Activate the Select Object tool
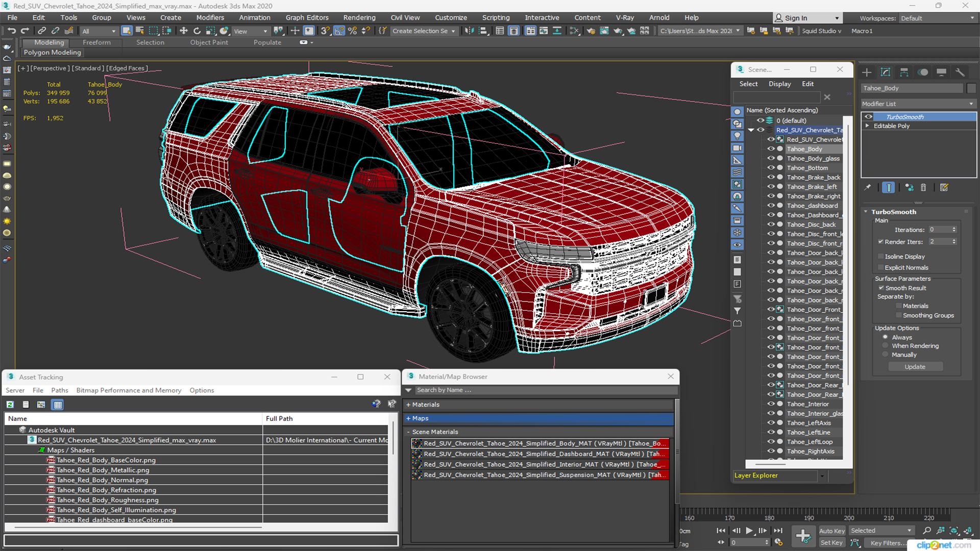 click(127, 31)
